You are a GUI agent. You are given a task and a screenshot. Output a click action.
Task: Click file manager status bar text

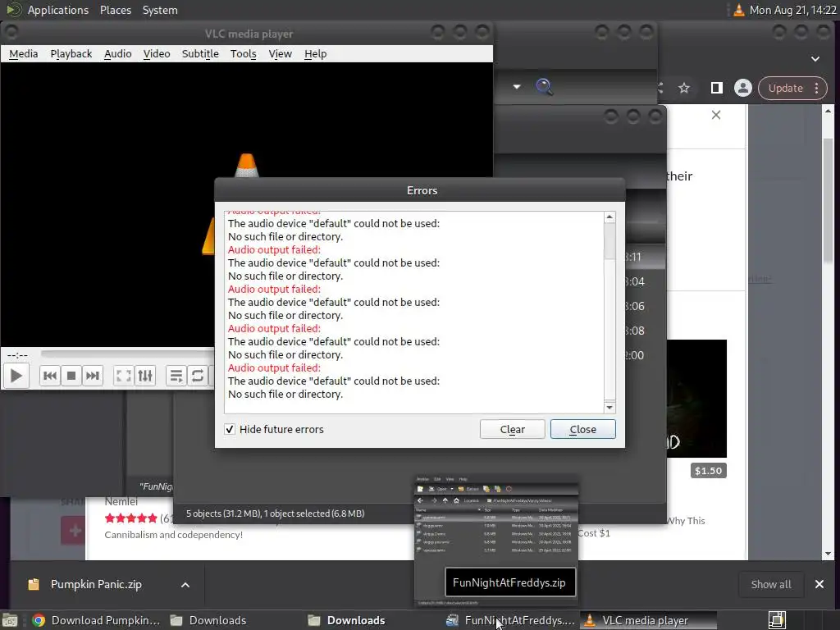[276, 514]
